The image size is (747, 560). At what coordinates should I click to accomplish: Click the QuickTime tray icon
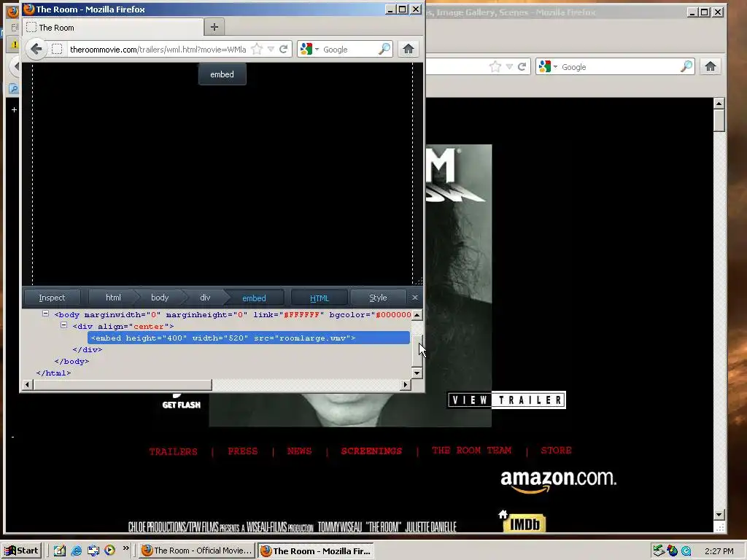point(686,551)
